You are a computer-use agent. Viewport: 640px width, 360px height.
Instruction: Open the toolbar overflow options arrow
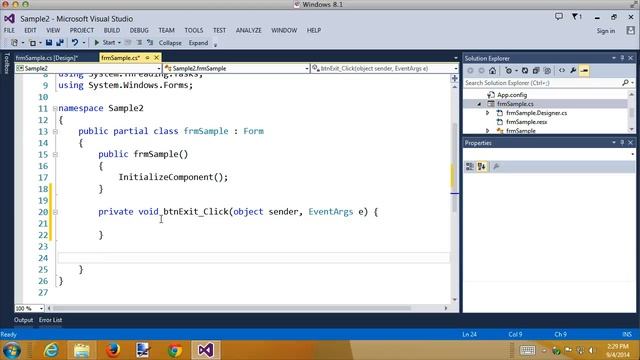click(216, 44)
